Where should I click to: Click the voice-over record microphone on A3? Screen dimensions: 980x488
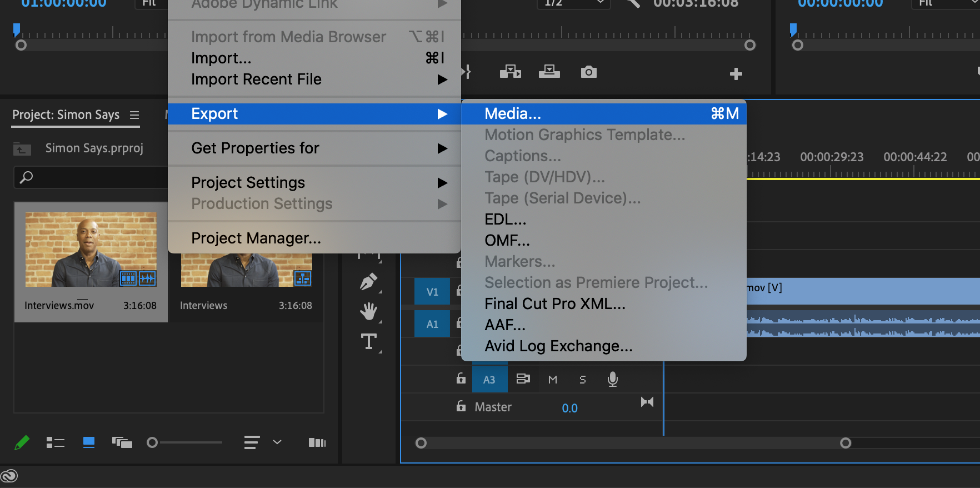click(x=612, y=379)
